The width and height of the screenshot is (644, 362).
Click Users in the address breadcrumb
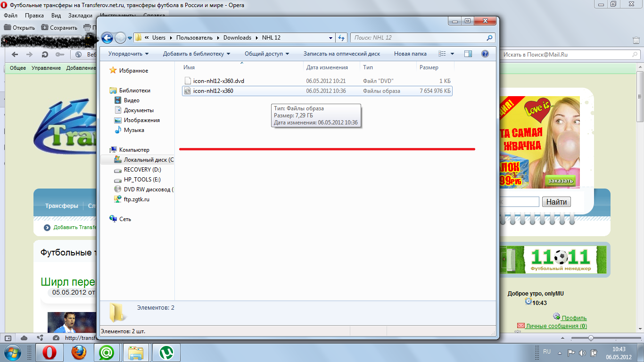tap(159, 38)
